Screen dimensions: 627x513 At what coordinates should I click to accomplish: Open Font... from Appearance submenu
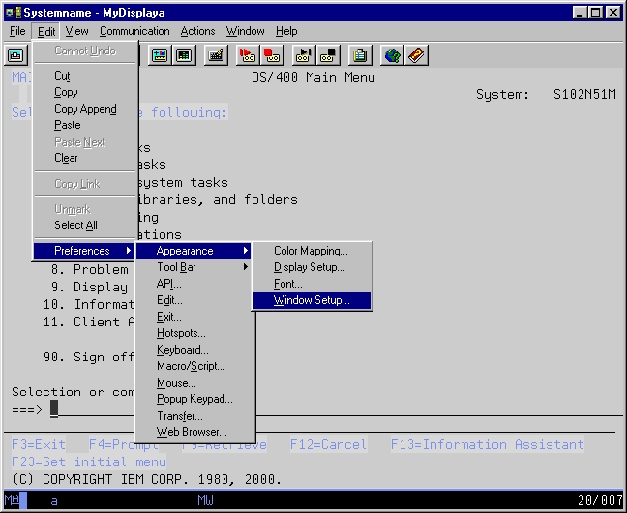tap(312, 284)
